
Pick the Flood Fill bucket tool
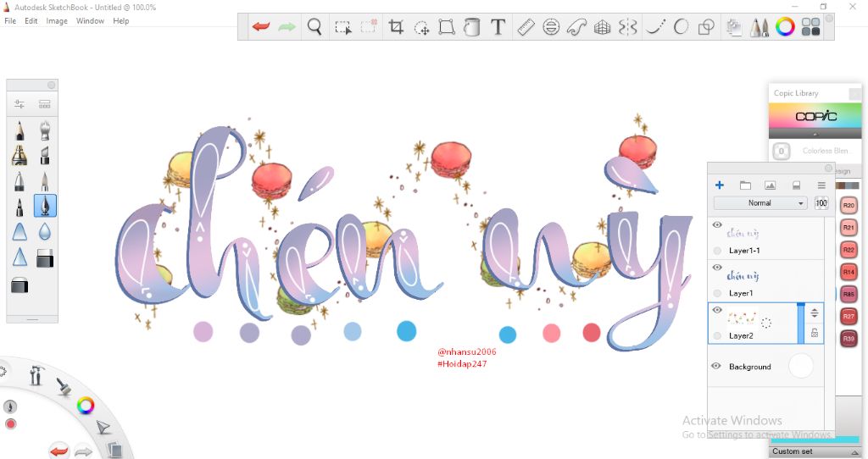(x=471, y=27)
